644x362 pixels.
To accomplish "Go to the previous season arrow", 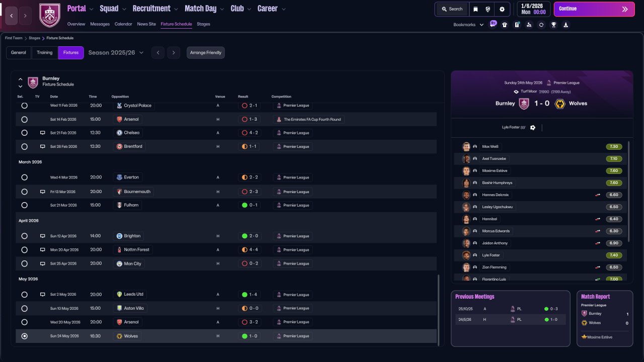I will 158,53.
